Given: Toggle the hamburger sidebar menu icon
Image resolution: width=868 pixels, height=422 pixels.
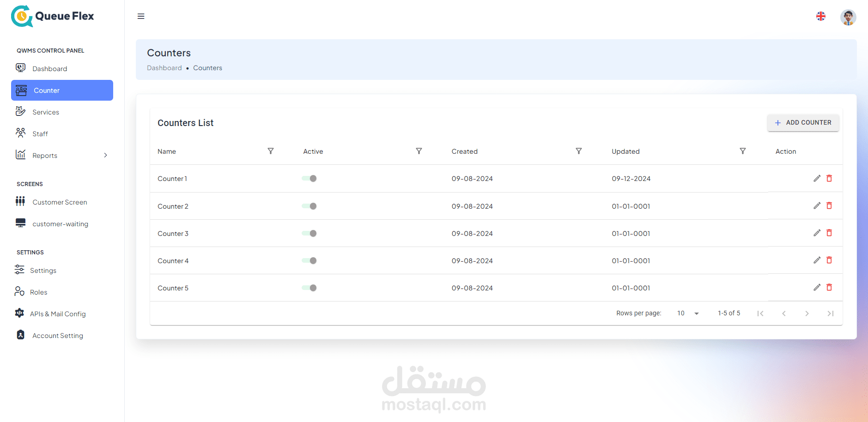Looking at the screenshot, I should (141, 16).
